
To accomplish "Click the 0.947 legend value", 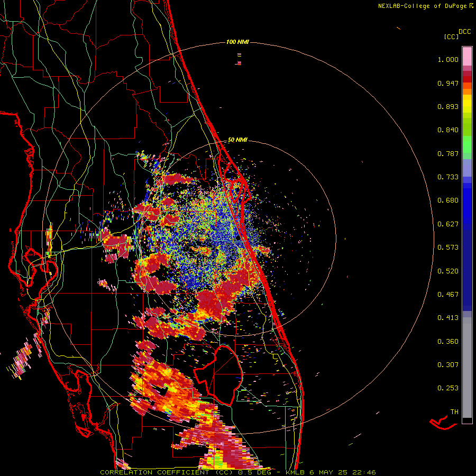I will 448,83.
